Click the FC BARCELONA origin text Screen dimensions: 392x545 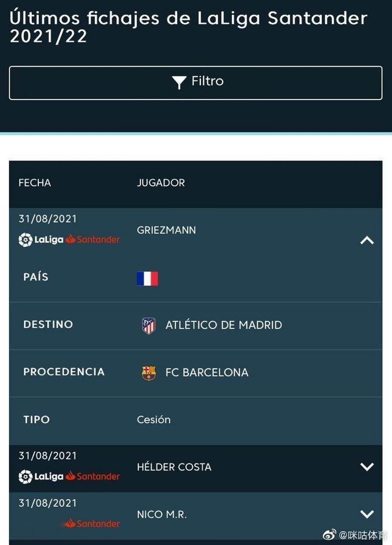tap(206, 373)
